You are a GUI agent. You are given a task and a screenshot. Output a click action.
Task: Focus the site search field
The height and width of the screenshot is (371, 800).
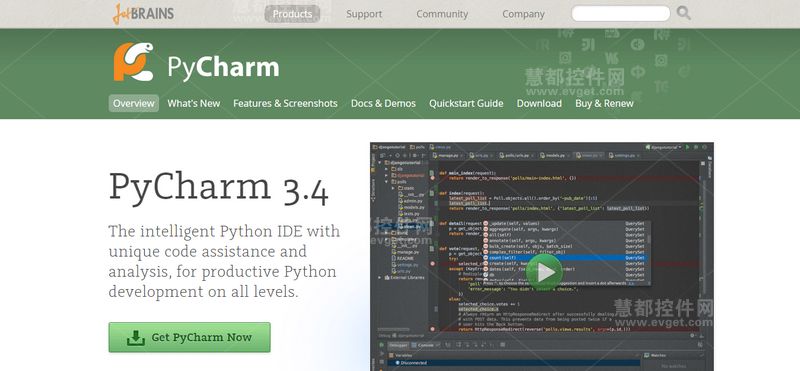point(620,14)
